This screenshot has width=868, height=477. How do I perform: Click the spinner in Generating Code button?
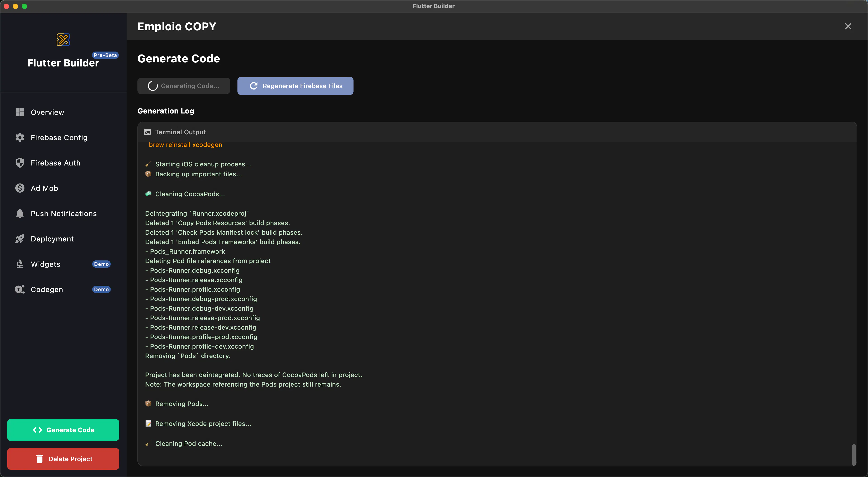(153, 86)
